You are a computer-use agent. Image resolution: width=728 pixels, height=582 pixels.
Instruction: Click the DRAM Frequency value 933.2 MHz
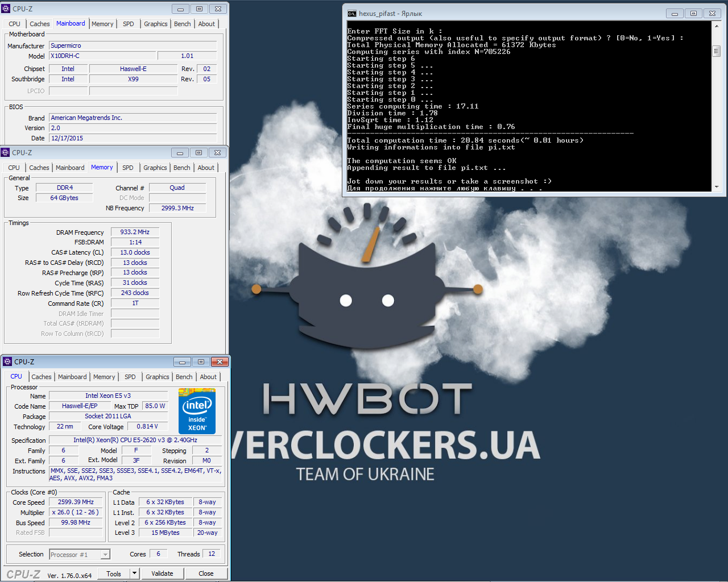[x=135, y=232]
